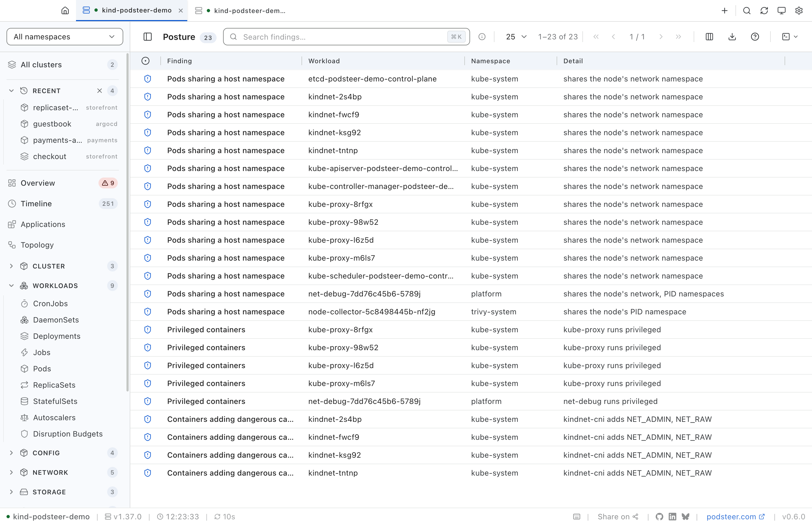The width and height of the screenshot is (812, 525).
Task: Expand the CONFIG section
Action: click(11, 453)
